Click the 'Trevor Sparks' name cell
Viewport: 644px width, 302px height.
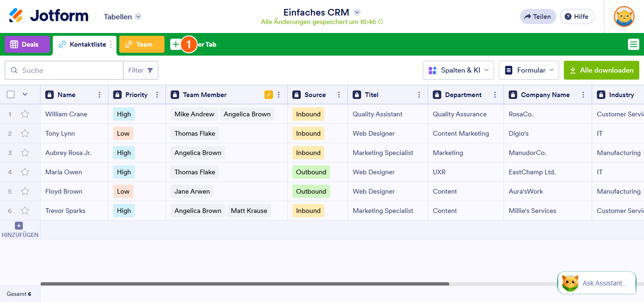pos(74,211)
